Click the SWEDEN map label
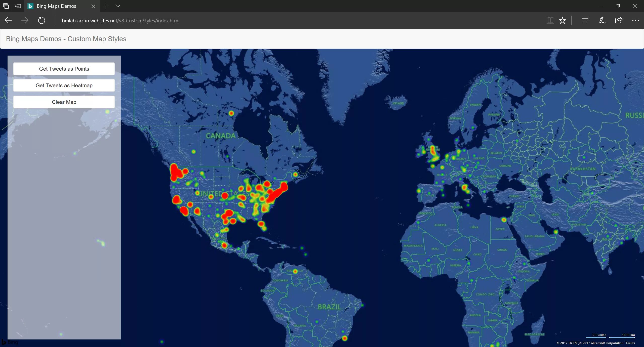The height and width of the screenshot is (347, 644). tap(475, 105)
